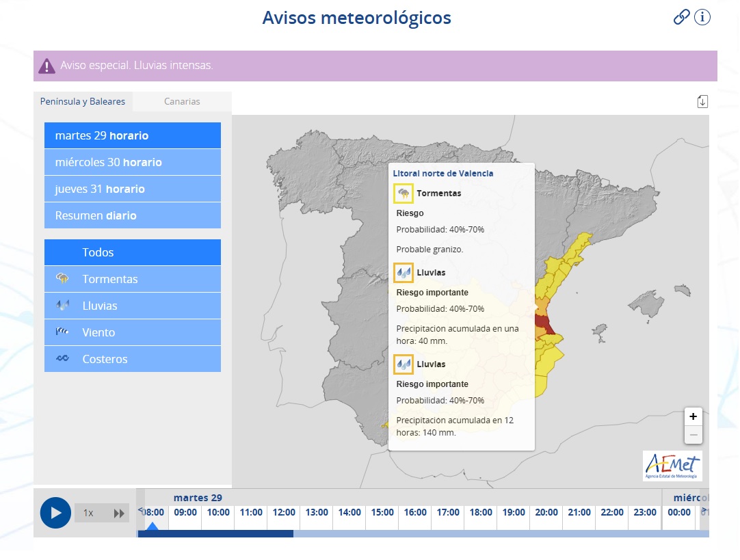
Task: Select the Tormentas storm filter icon
Action: click(63, 278)
